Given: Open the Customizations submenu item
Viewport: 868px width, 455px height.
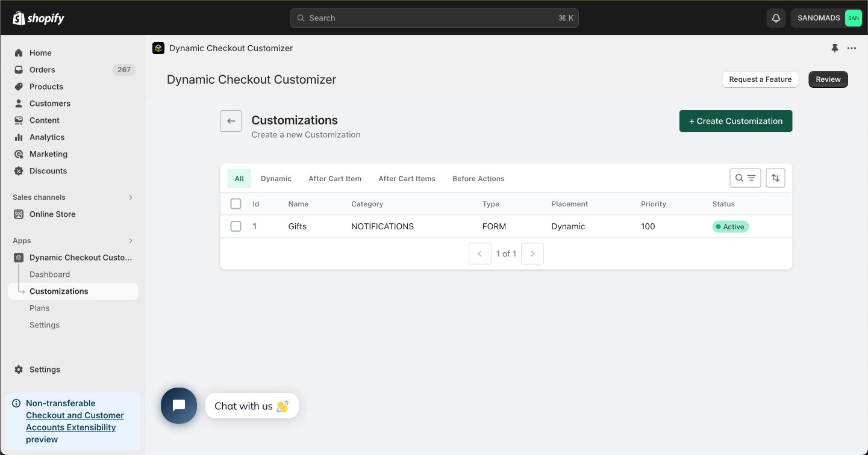Looking at the screenshot, I should (73, 291).
